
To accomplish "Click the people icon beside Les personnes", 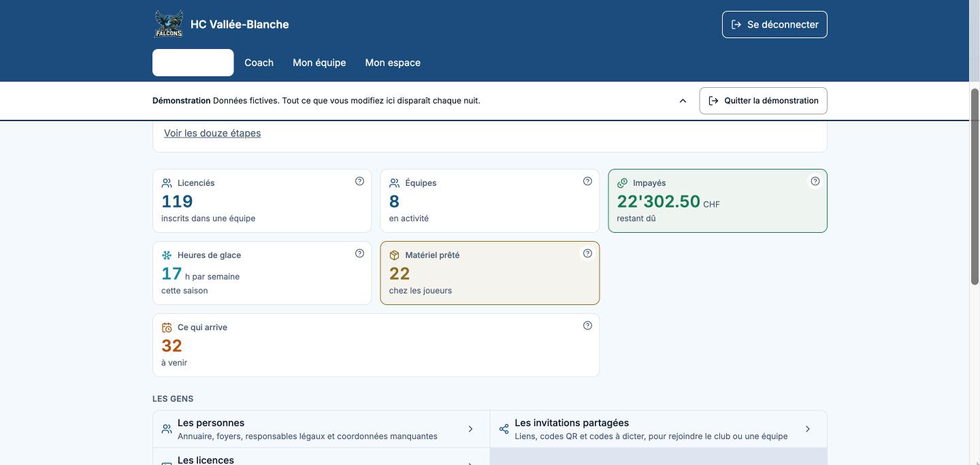I will tap(167, 429).
